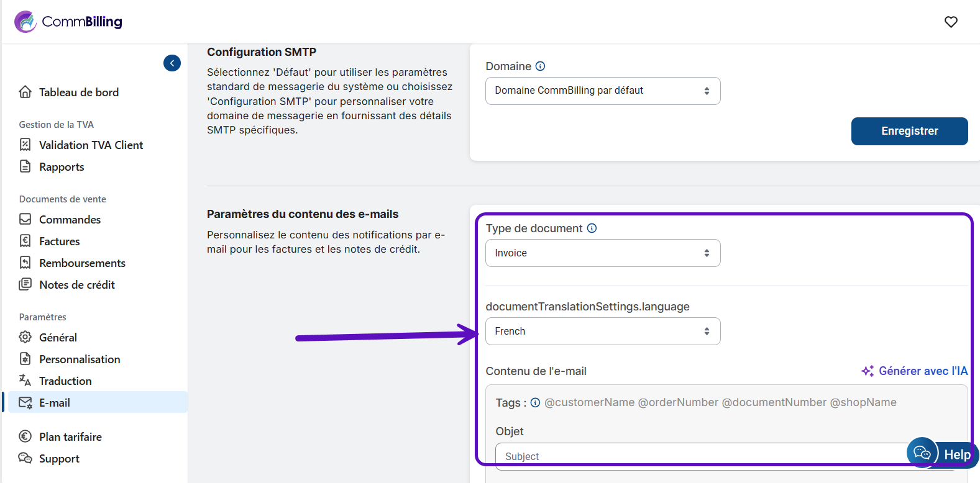Open the Plan tarifaire page

point(70,437)
